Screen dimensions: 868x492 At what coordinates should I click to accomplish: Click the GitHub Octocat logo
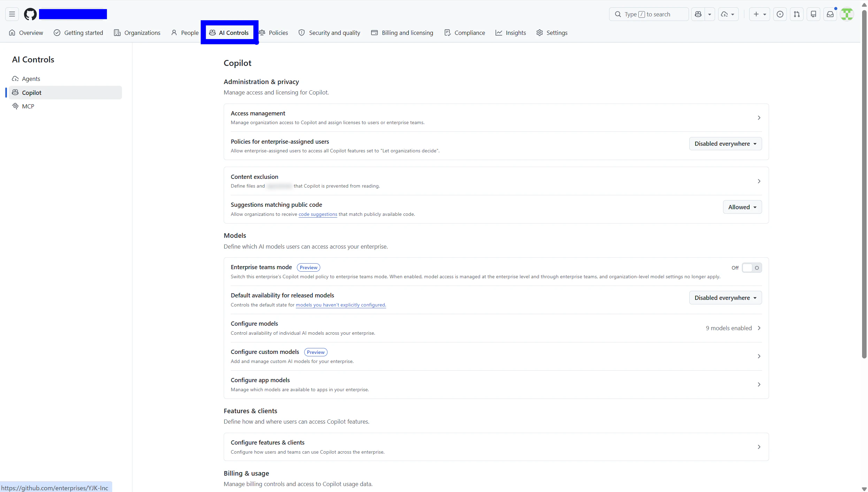[x=30, y=14]
